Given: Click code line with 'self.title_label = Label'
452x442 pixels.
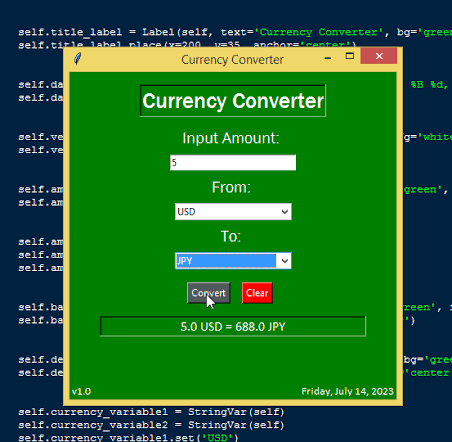Looking at the screenshot, I should coord(235,32).
